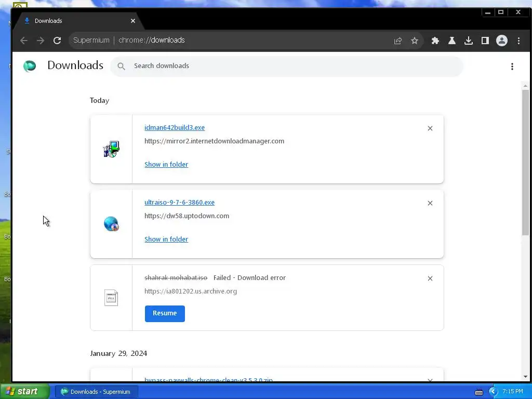This screenshot has height=399, width=532.
Task: Click the dw58.uptodown.com URL text
Action: pyautogui.click(x=187, y=216)
